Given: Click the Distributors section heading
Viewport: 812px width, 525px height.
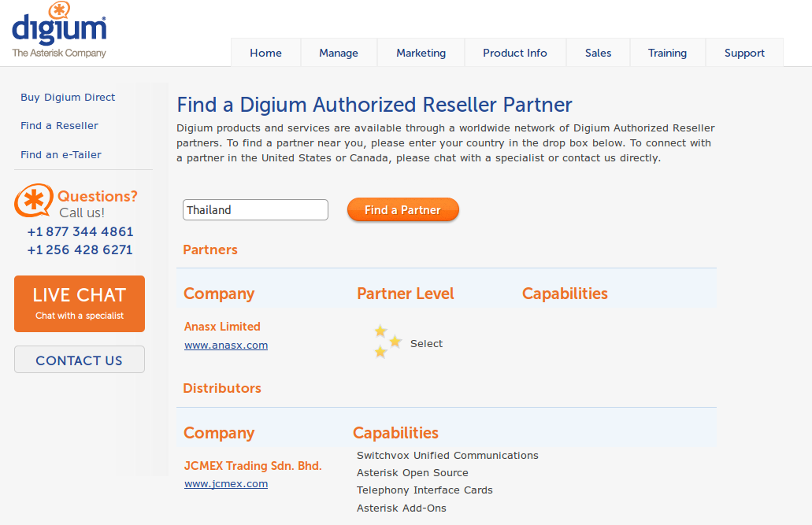Looking at the screenshot, I should 222,388.
